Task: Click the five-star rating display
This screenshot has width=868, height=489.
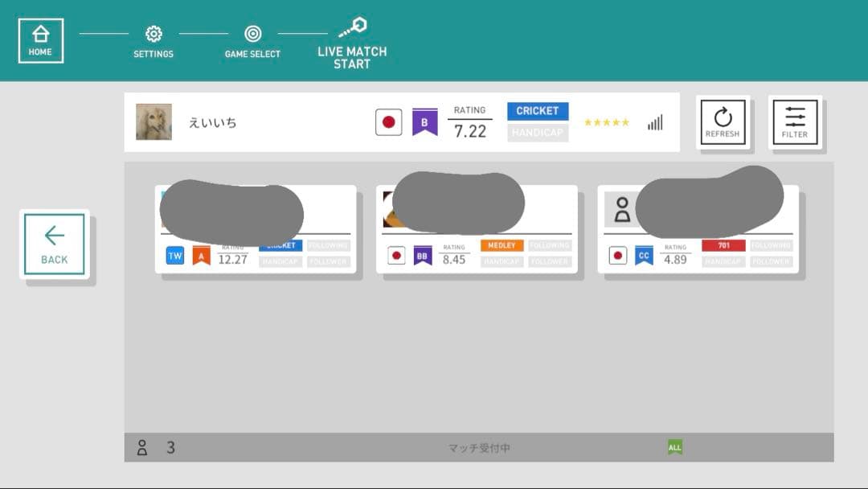Action: point(606,123)
